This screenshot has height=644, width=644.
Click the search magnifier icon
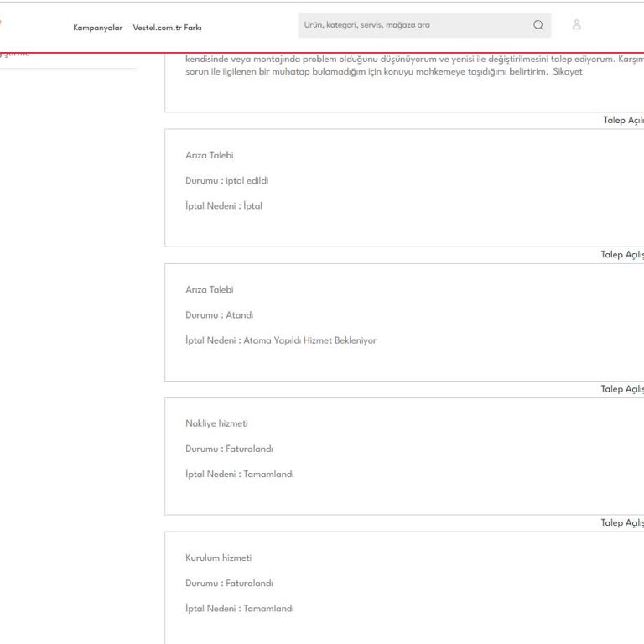538,25
